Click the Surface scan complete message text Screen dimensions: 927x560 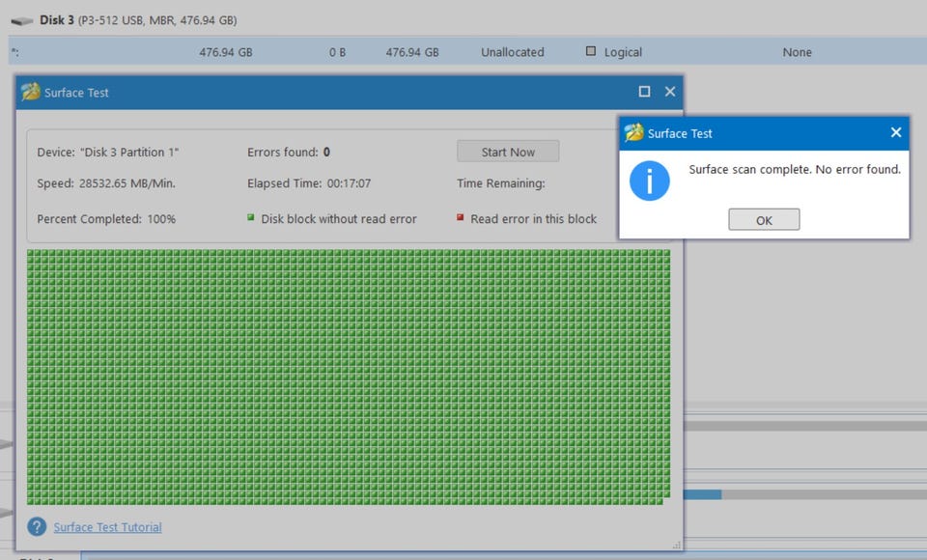795,169
